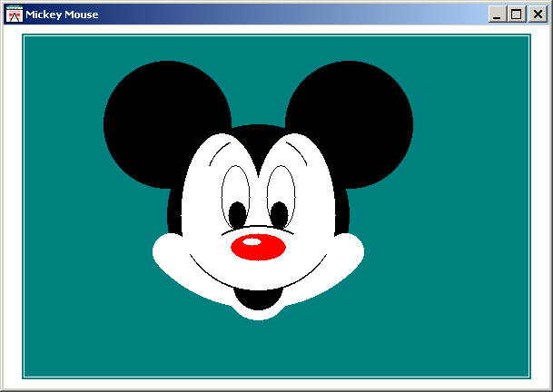Image resolution: width=553 pixels, height=392 pixels.
Task: Click the 'Mickey Mouse' title bar text
Action: [x=62, y=15]
